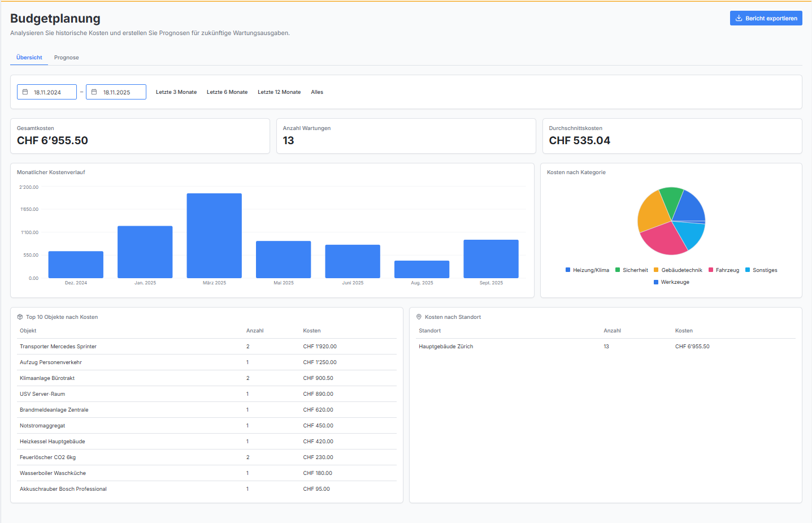812x523 pixels.
Task: Click the Gebäudetechnik legend swatch
Action: coord(656,270)
